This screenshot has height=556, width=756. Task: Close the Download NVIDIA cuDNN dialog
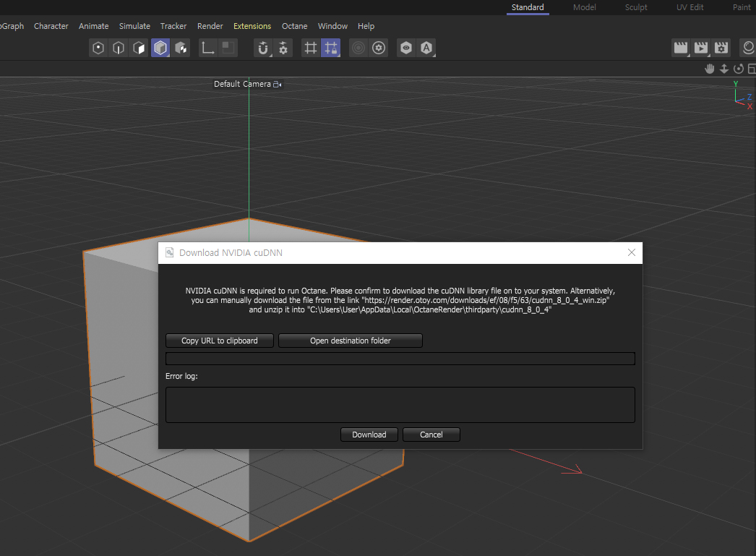pos(632,252)
